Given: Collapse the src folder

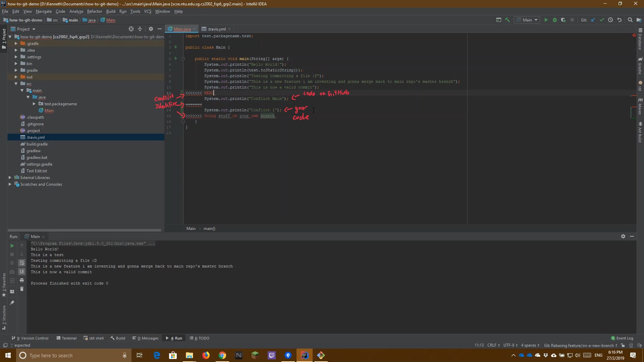Looking at the screenshot, I should (x=16, y=84).
